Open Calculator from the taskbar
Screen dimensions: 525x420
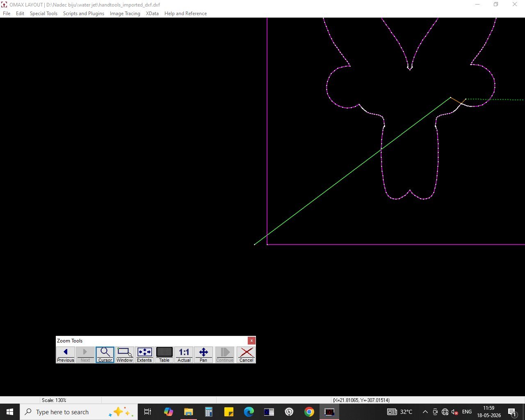(209, 412)
